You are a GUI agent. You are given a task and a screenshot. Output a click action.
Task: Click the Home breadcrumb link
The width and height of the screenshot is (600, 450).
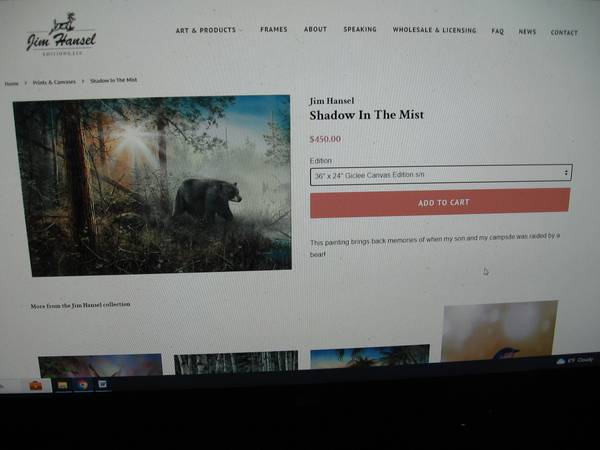[x=11, y=83]
